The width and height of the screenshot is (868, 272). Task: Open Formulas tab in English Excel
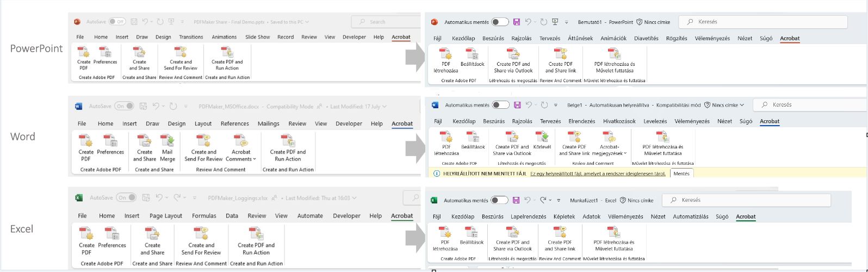(x=204, y=215)
